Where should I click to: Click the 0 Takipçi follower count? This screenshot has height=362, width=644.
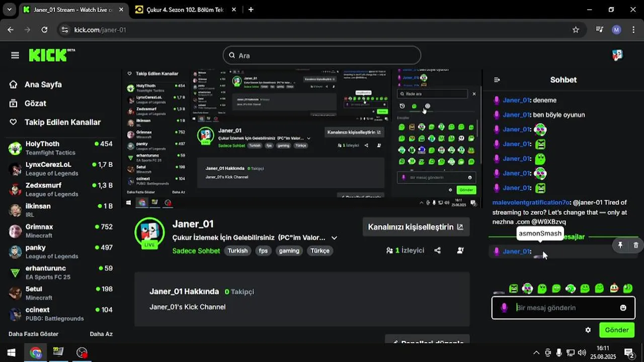[239, 292]
